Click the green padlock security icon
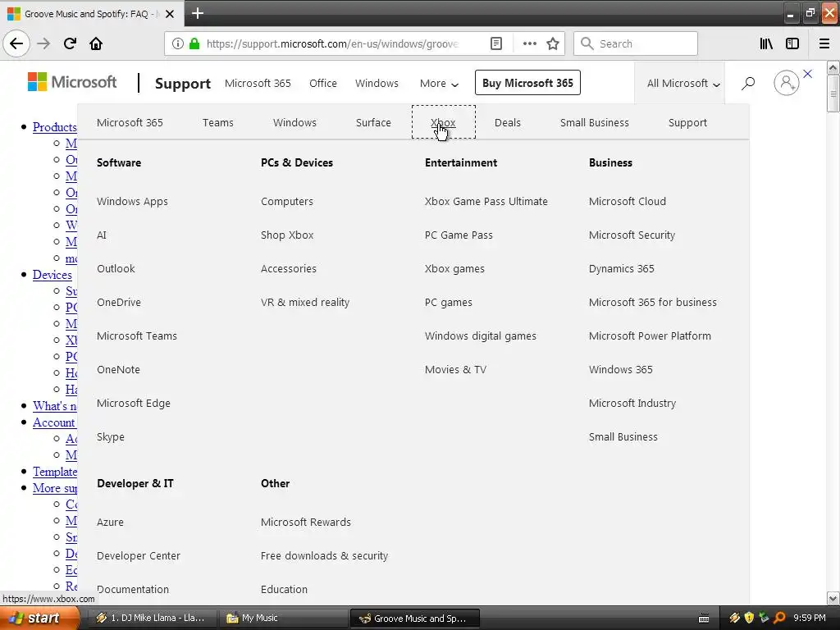840x630 pixels. pos(194,43)
